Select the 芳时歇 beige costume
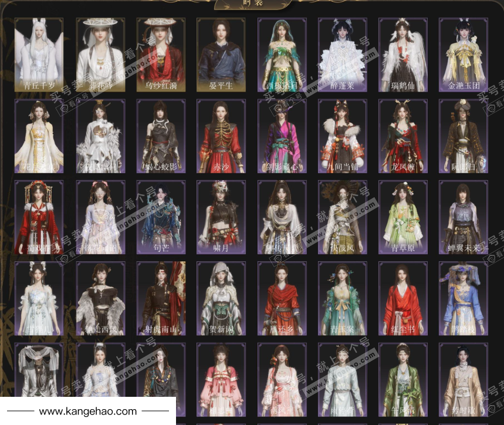The width and height of the screenshot is (504, 425). pos(464,380)
